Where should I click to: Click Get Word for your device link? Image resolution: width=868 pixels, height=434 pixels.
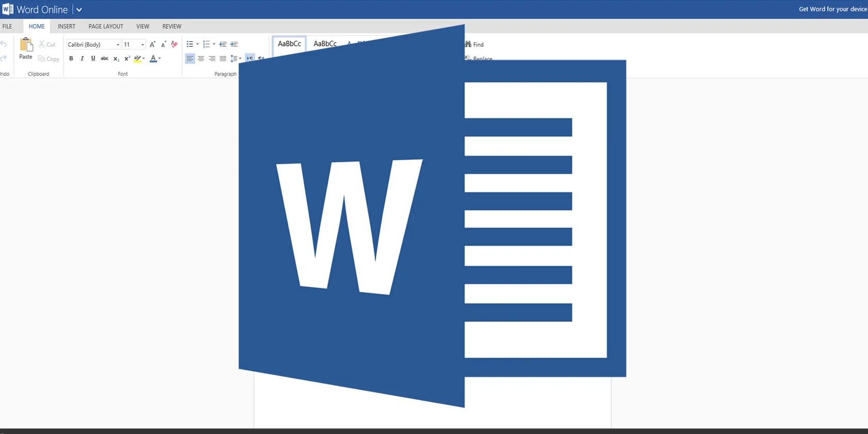833,9
